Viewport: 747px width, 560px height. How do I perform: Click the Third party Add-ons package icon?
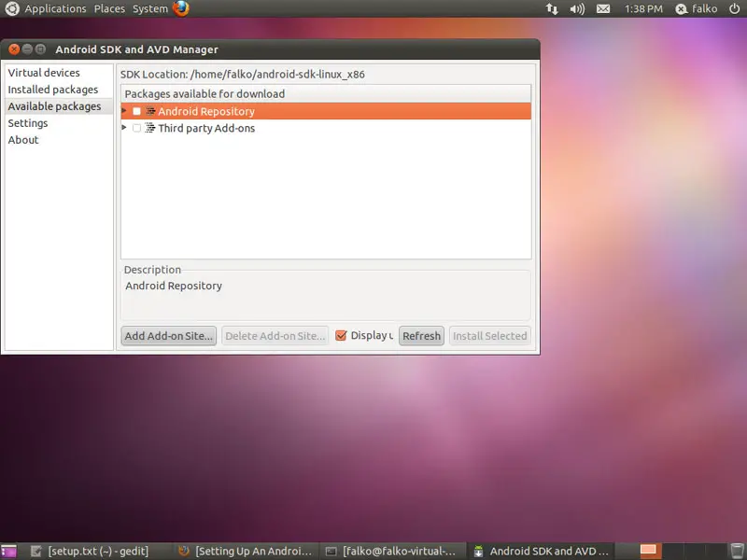pyautogui.click(x=150, y=128)
